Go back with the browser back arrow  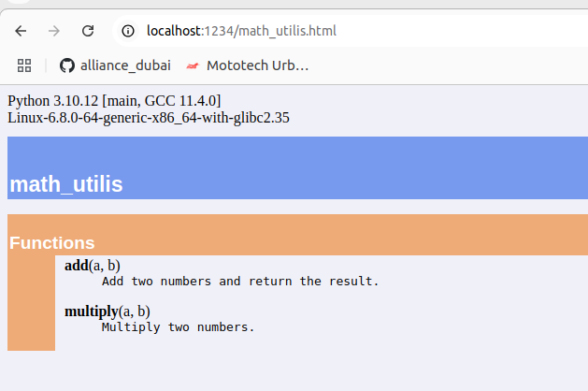click(x=21, y=31)
